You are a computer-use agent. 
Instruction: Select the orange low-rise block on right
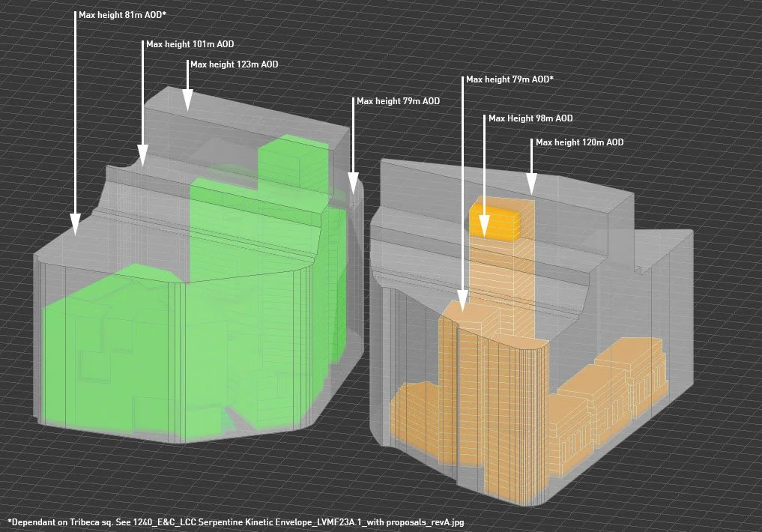coord(608,405)
